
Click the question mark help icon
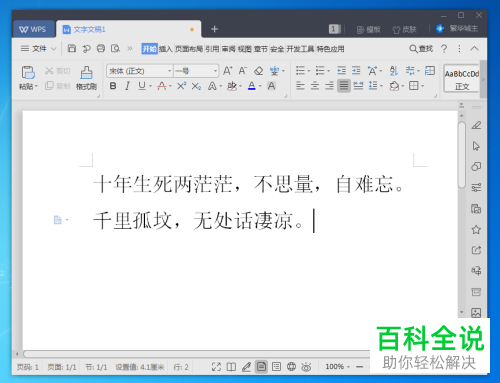tap(444, 49)
